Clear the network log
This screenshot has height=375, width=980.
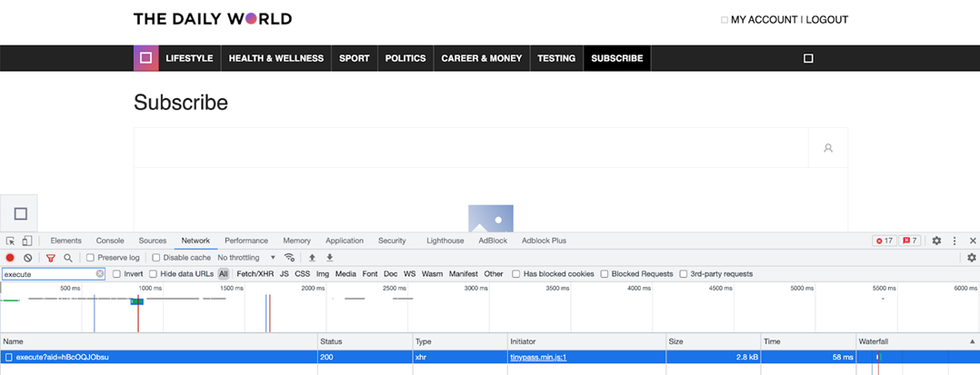[27, 258]
